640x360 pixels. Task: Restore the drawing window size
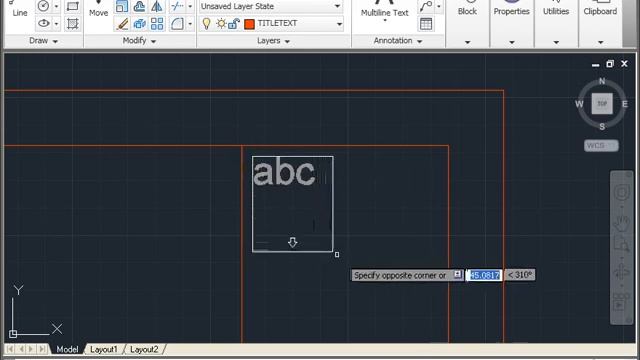610,64
